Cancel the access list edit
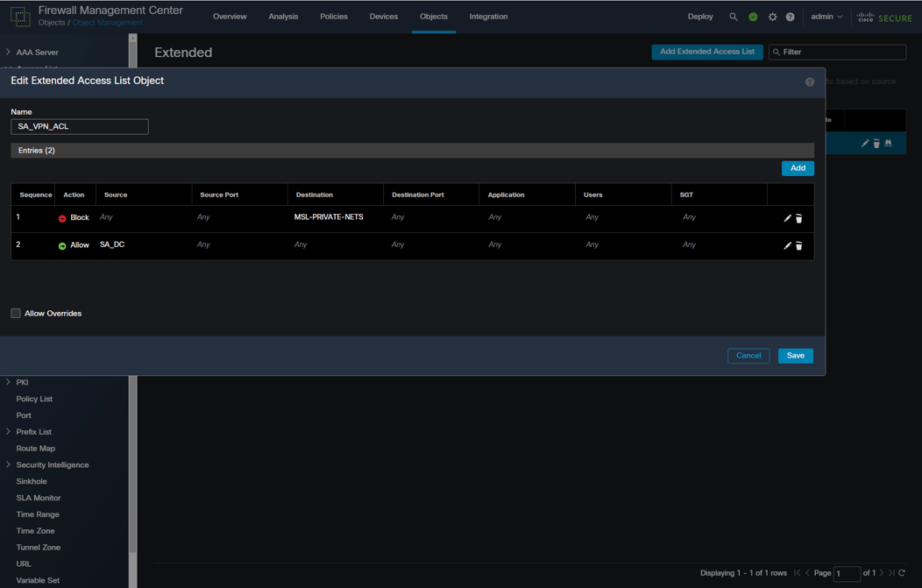 tap(748, 356)
